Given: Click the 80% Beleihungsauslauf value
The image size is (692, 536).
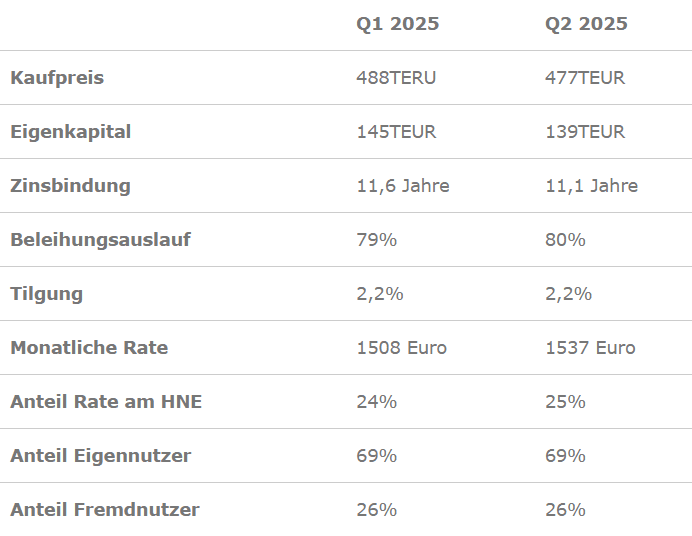Looking at the screenshot, I should [x=565, y=240].
